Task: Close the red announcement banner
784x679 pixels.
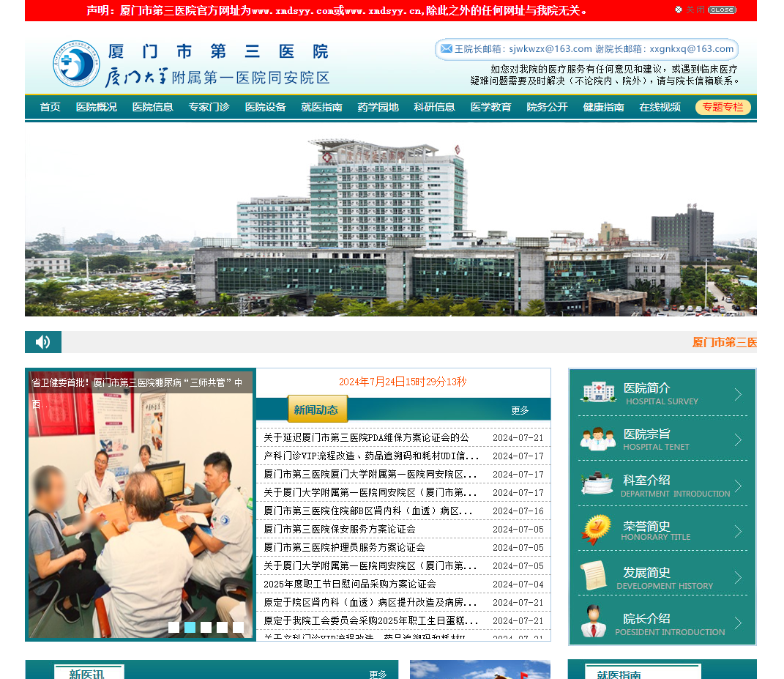Action: (x=722, y=10)
